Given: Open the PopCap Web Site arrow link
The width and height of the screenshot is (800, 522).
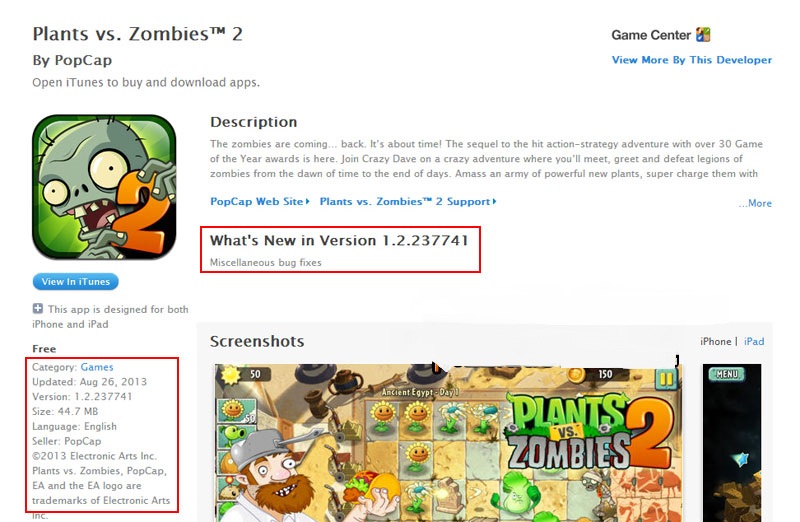Looking at the screenshot, I should click(x=260, y=201).
